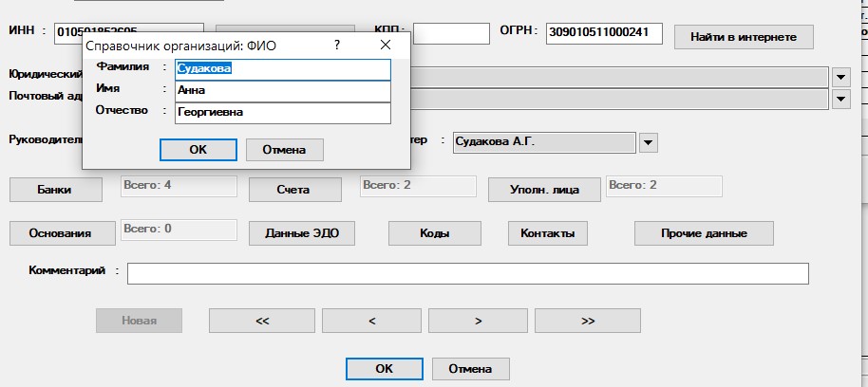This screenshot has height=387, width=868.
Task: Click the Фамилия input field
Action: pos(283,69)
